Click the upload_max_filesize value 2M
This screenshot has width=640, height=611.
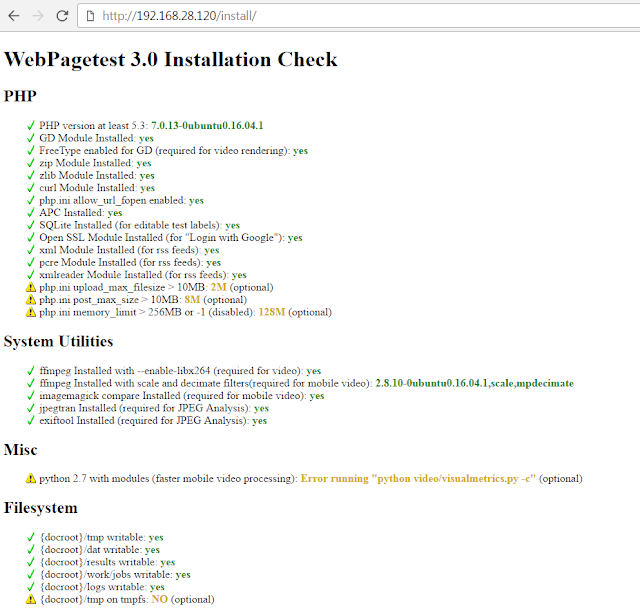coord(218,287)
